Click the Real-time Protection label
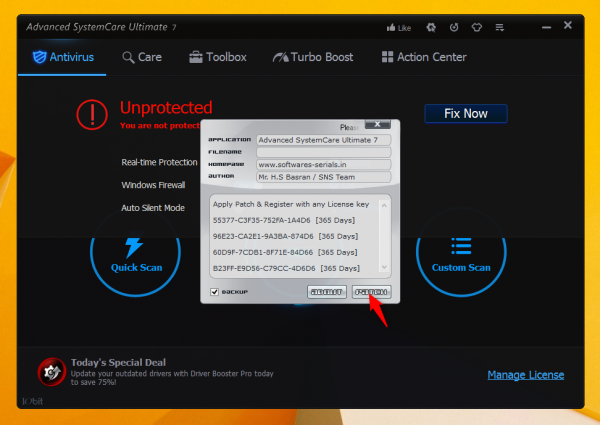 point(159,162)
